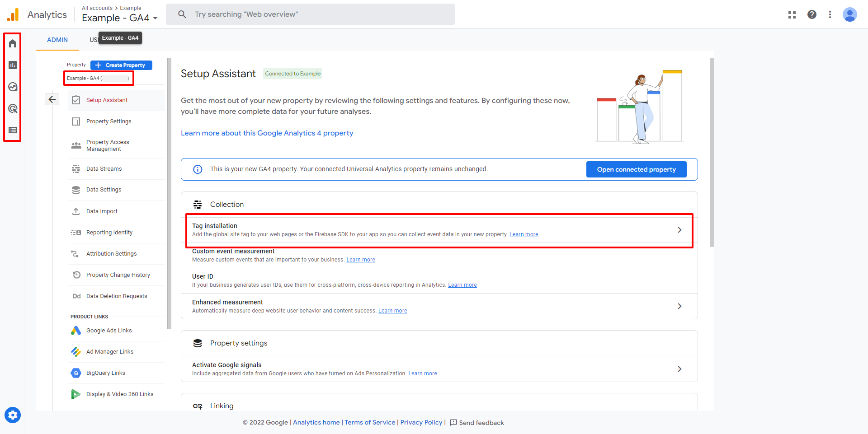Expand the Tag installation row chevron
Screen dimensions: 868x434
(x=679, y=230)
